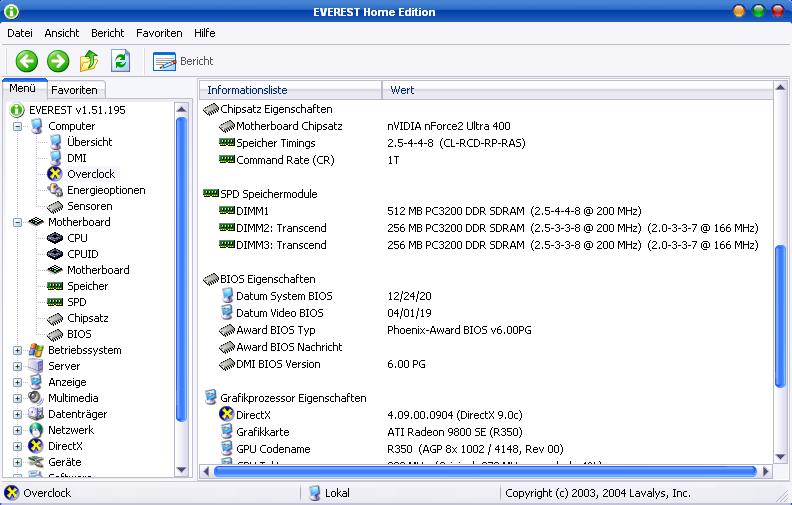Select the Datum System BIOS row
Screen dimensions: 792x505
[485, 296]
